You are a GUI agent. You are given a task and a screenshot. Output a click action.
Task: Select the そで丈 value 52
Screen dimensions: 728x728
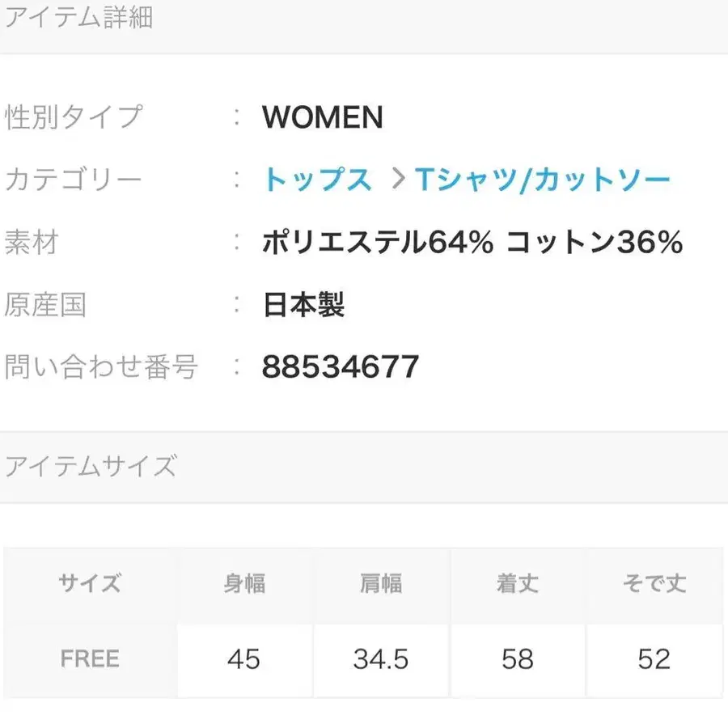point(654,658)
